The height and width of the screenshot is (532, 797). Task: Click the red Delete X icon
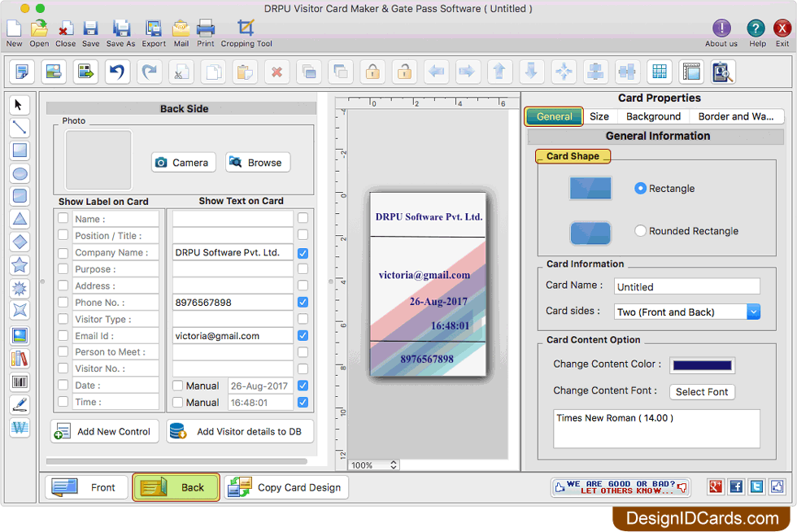pos(277,72)
